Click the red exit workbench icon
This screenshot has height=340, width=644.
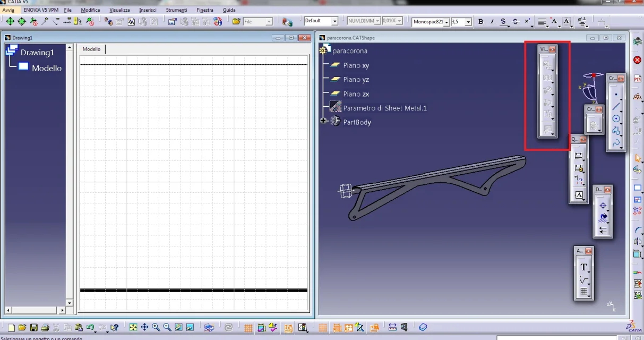pyautogui.click(x=638, y=60)
